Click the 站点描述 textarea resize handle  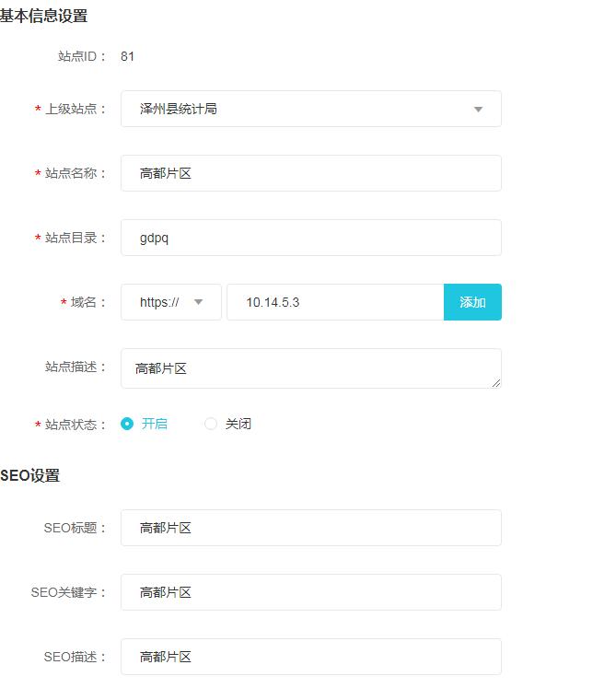point(496,382)
